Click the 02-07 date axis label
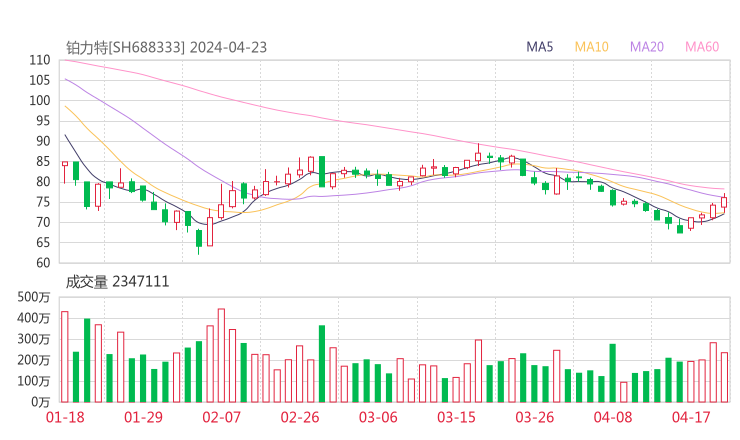 pos(221,417)
